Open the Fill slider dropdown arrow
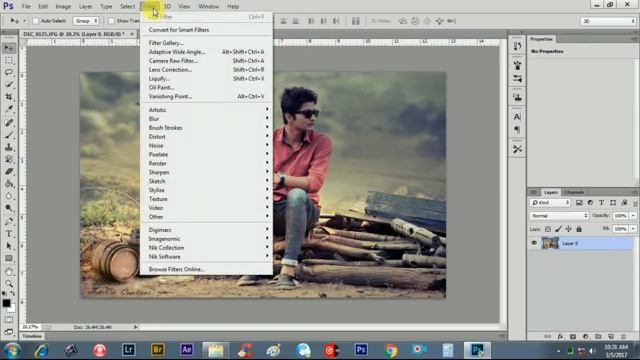Image resolution: width=640 pixels, height=360 pixels. click(633, 229)
